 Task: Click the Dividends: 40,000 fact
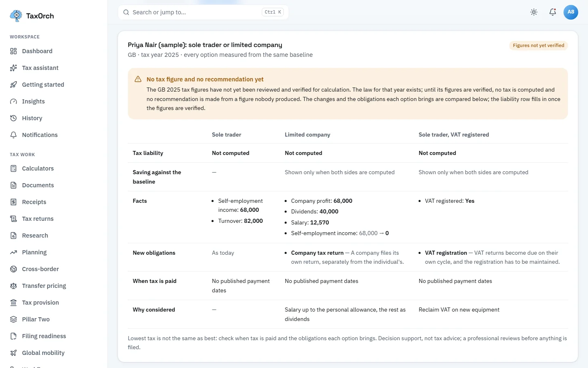315,211
